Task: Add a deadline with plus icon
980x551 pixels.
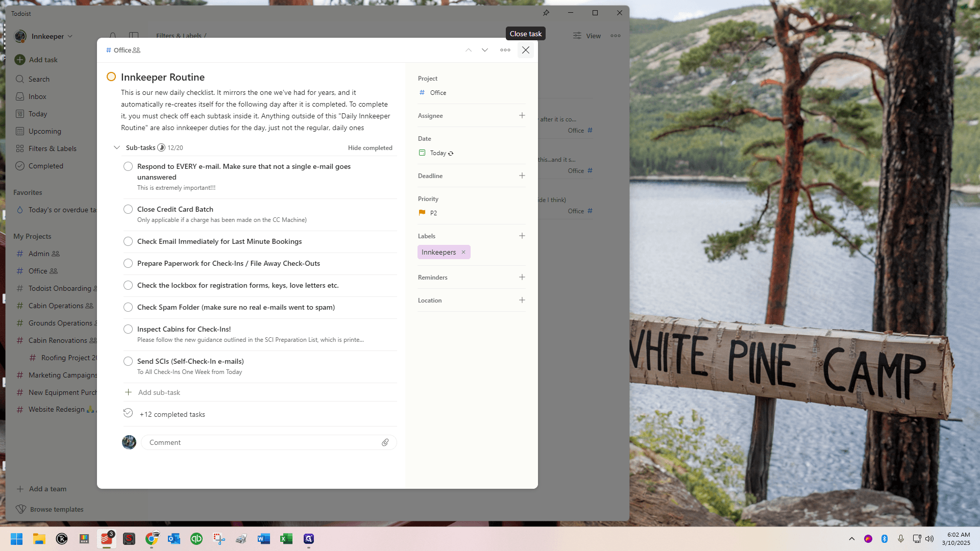Action: click(522, 176)
